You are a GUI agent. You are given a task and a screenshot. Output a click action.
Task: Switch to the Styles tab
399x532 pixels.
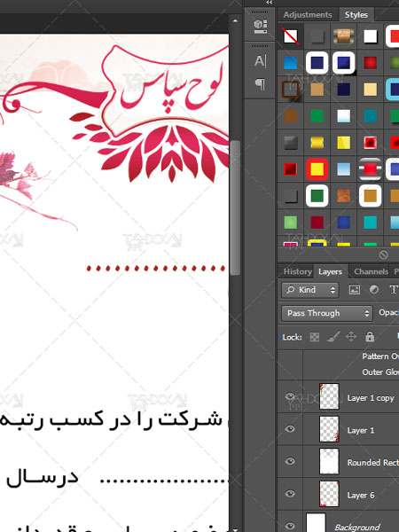point(356,14)
